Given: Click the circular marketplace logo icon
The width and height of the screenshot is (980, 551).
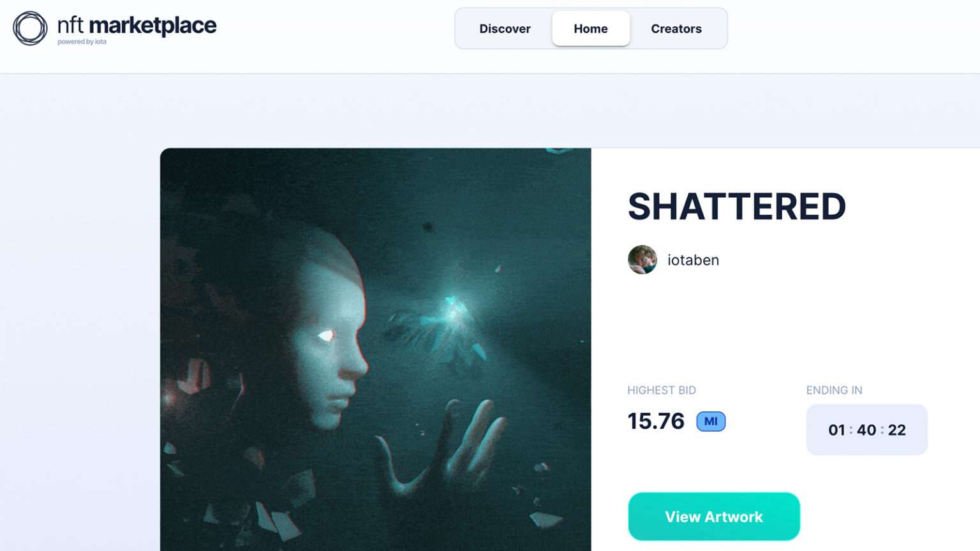Looking at the screenshot, I should (x=30, y=28).
